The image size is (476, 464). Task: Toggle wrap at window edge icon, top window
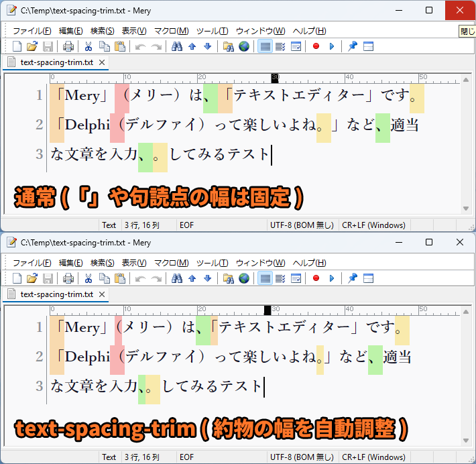click(296, 46)
